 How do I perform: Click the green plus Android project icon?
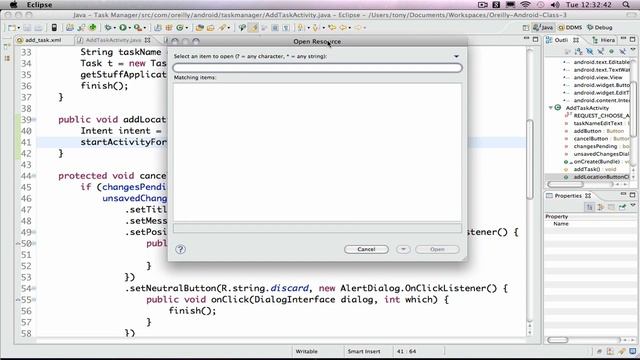click(x=93, y=27)
